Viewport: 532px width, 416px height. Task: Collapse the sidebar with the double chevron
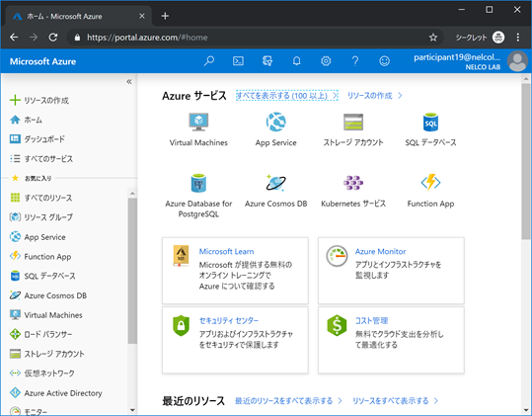(x=129, y=81)
